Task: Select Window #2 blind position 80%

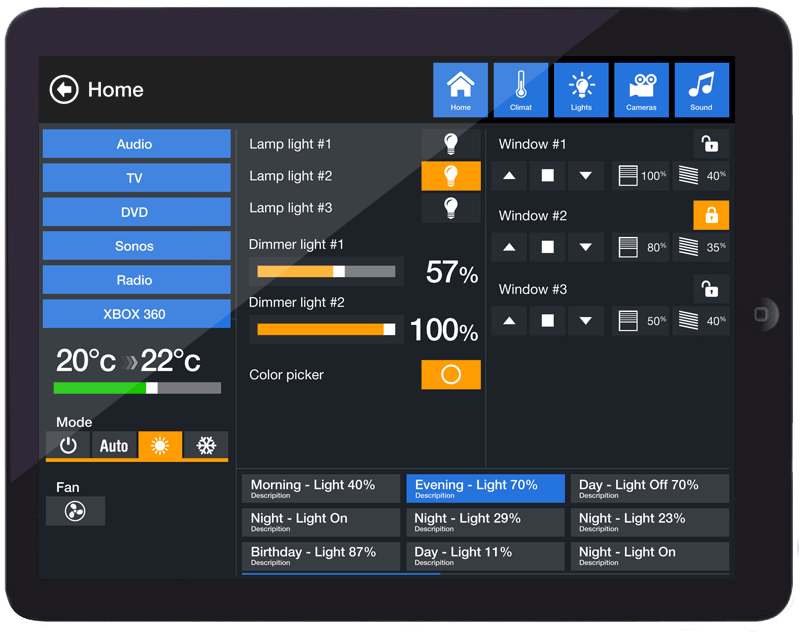Action: point(640,247)
